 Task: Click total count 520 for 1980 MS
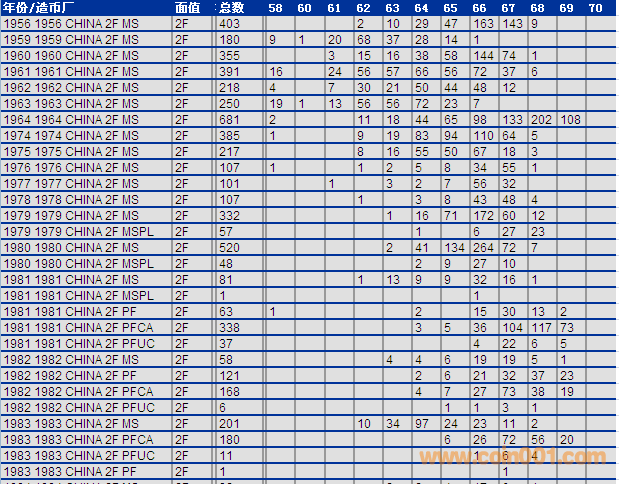click(x=229, y=247)
